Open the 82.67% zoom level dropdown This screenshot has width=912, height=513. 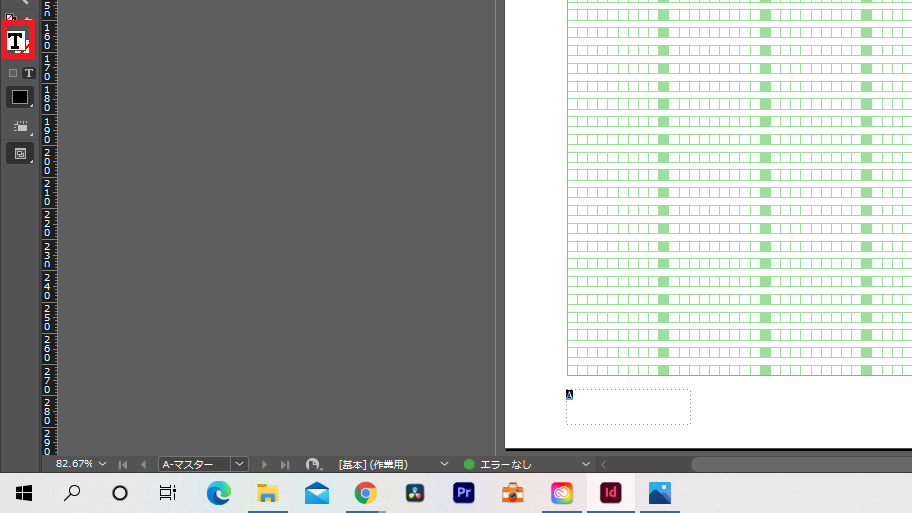[x=102, y=464]
